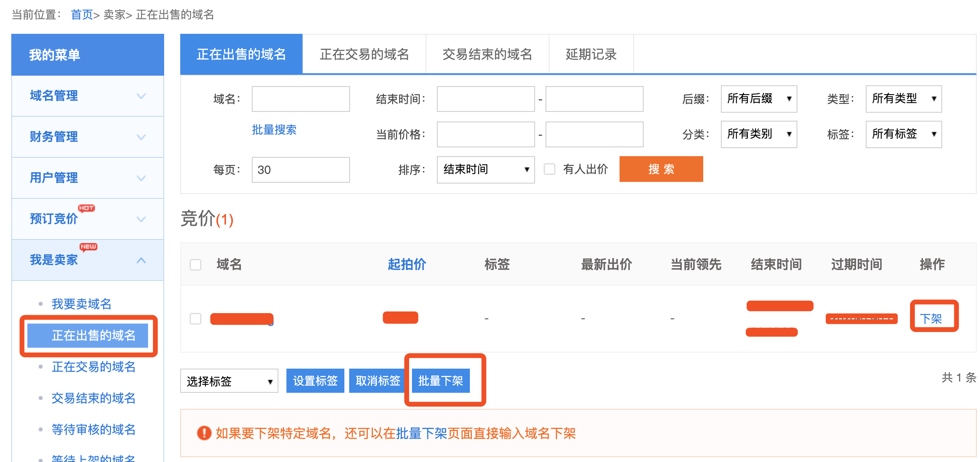Open the 所有类型 type dropdown
Viewport: 980px width, 462px height.
click(904, 99)
